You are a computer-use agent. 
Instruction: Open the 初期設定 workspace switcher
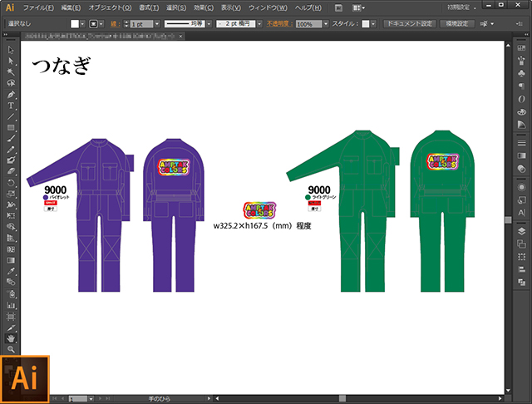pos(461,7)
